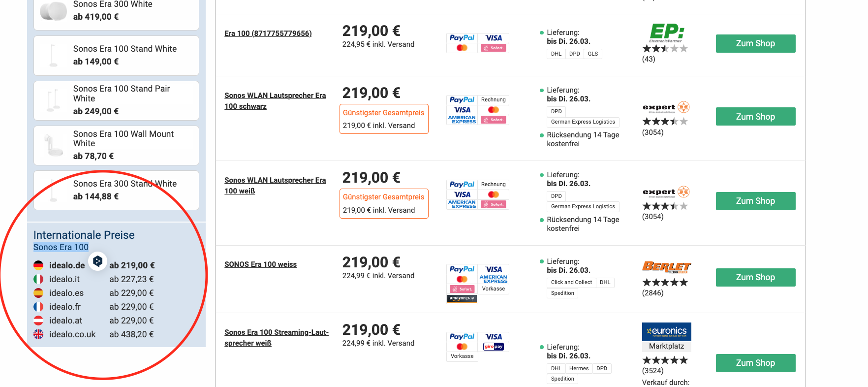Open Sonos WLAN Lautsprecher Era 100 schwarz offer
Viewport: 868px width, 387px height.
pos(275,100)
